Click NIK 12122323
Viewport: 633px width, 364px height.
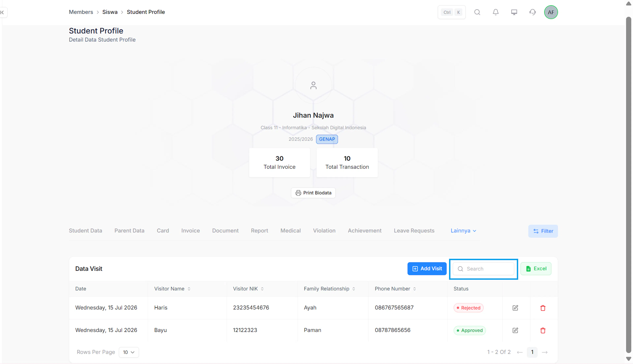[x=245, y=330]
